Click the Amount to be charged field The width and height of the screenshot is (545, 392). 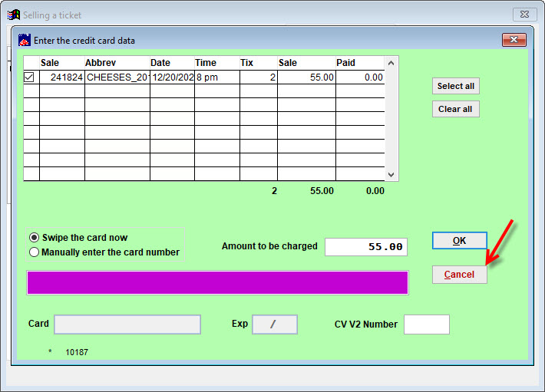pos(365,247)
